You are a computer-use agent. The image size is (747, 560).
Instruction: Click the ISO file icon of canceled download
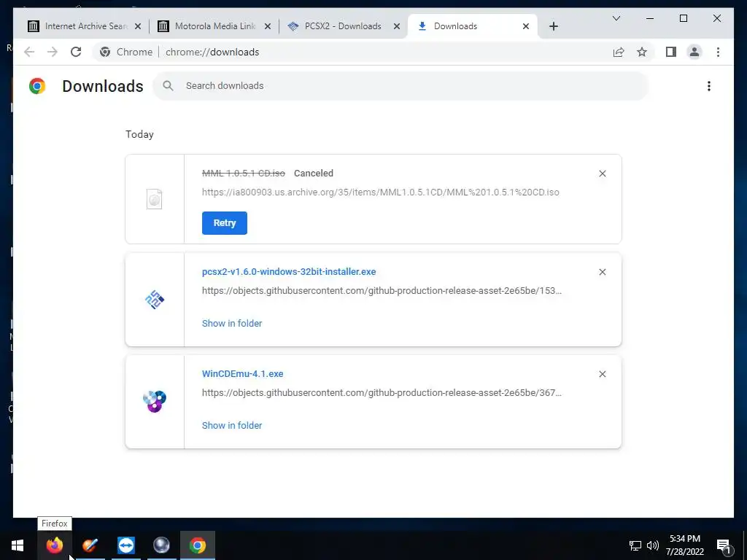pyautogui.click(x=155, y=199)
